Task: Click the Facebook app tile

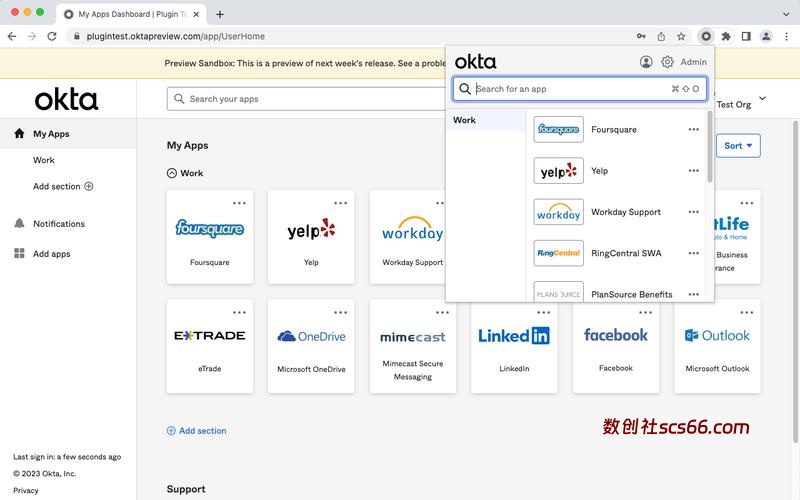Action: pos(615,345)
